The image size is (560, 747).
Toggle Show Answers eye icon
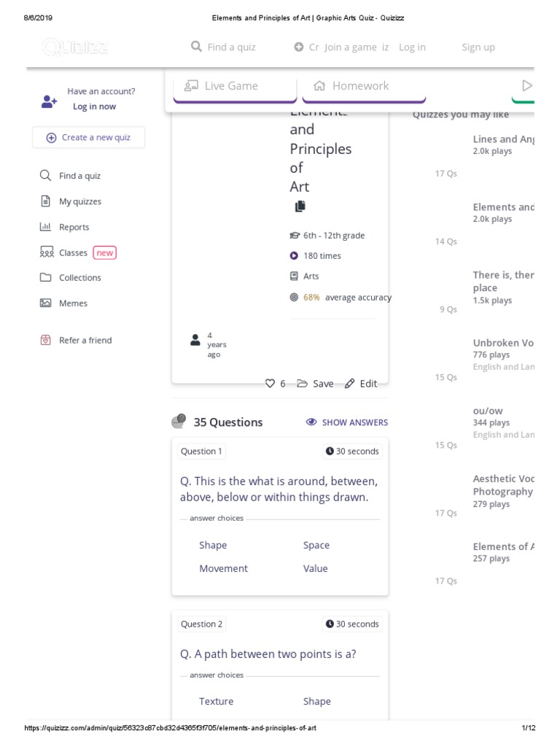(x=311, y=422)
